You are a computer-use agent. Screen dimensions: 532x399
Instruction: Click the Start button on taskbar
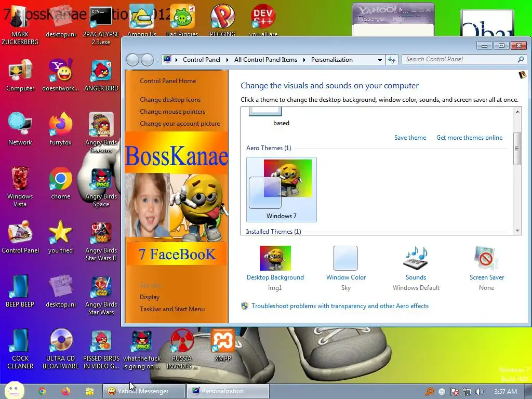point(14,391)
